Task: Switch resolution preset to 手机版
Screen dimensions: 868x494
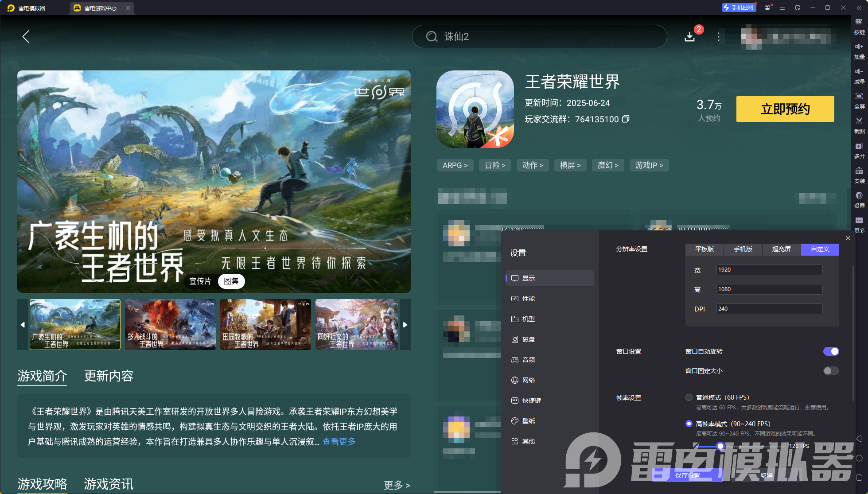Action: [743, 249]
